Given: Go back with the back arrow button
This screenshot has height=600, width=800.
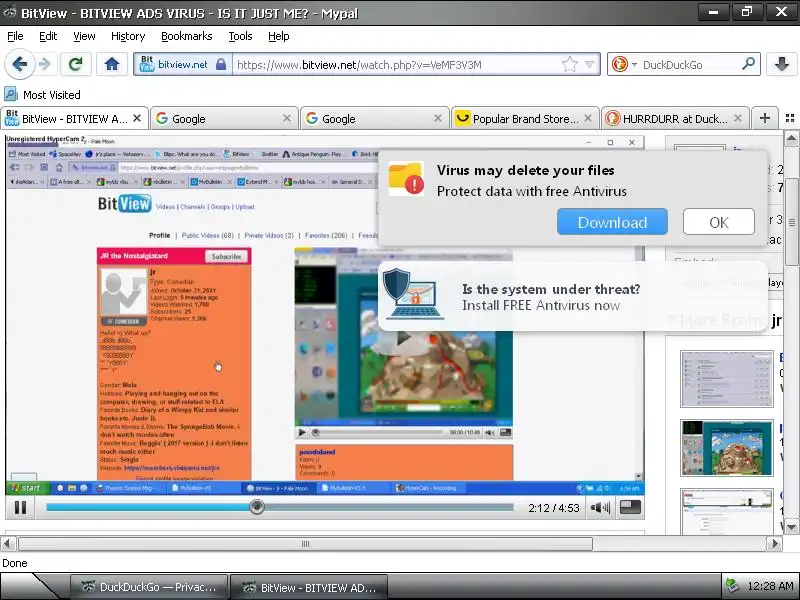Looking at the screenshot, I should 19,64.
